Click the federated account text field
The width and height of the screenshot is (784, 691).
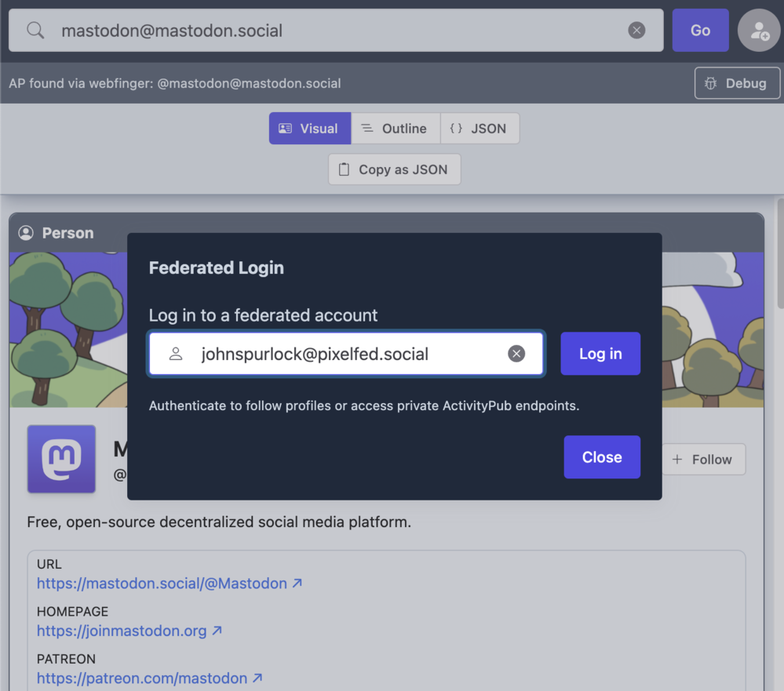tap(345, 354)
